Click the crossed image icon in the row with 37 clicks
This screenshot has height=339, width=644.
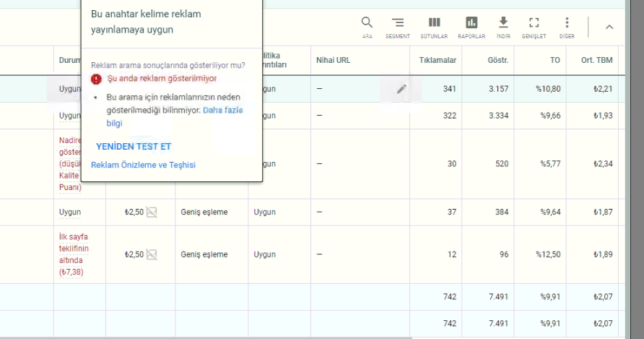pos(152,213)
